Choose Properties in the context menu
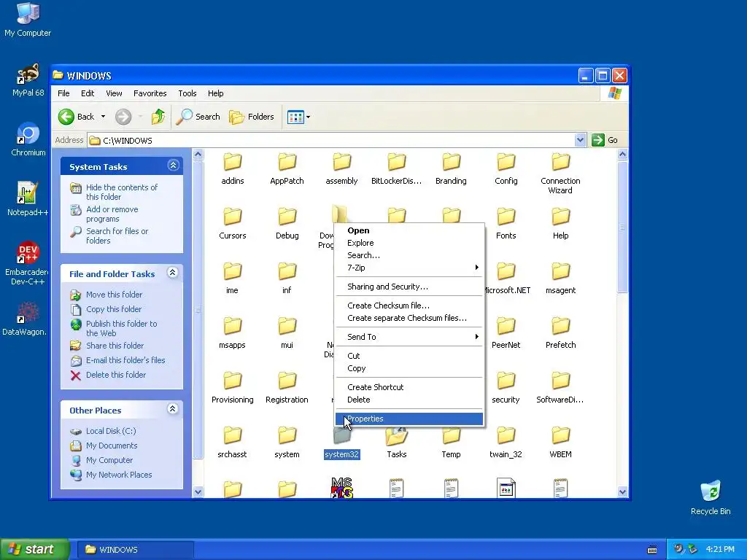 click(409, 419)
